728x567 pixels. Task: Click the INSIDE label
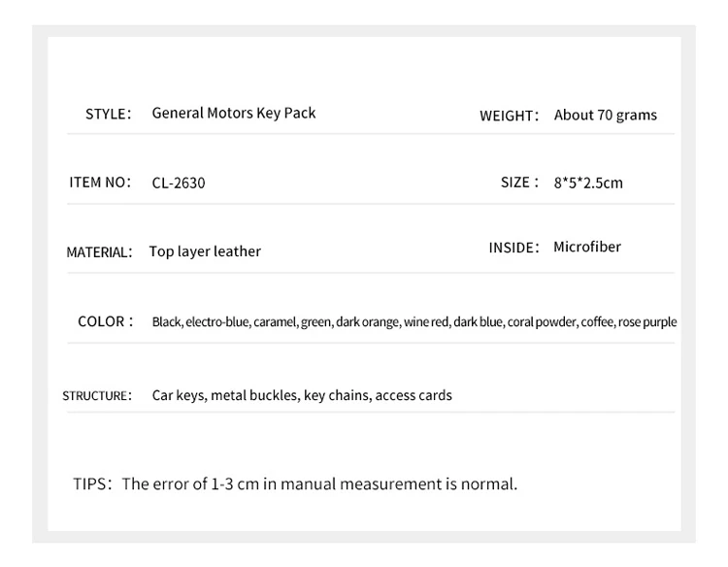point(513,248)
